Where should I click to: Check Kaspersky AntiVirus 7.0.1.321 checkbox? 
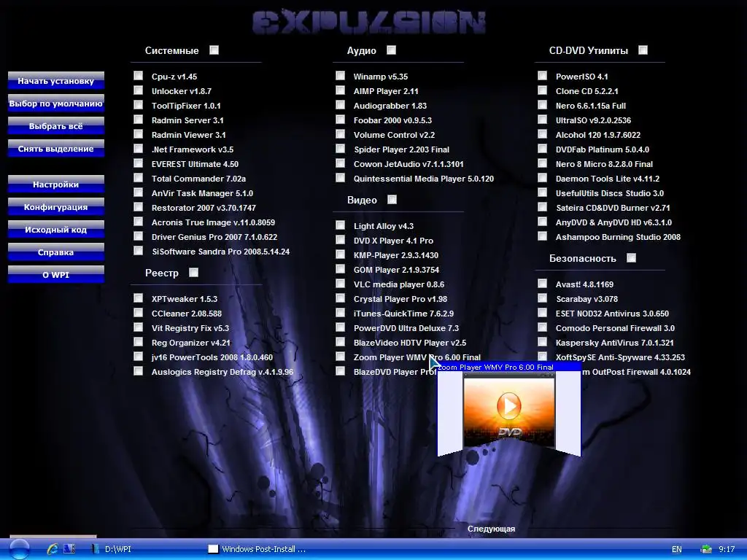542,341
